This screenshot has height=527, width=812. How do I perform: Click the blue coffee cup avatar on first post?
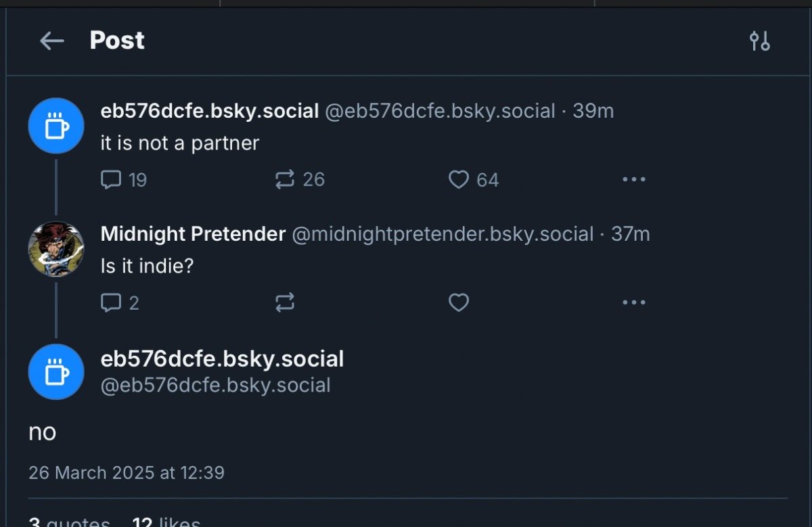[x=56, y=126]
